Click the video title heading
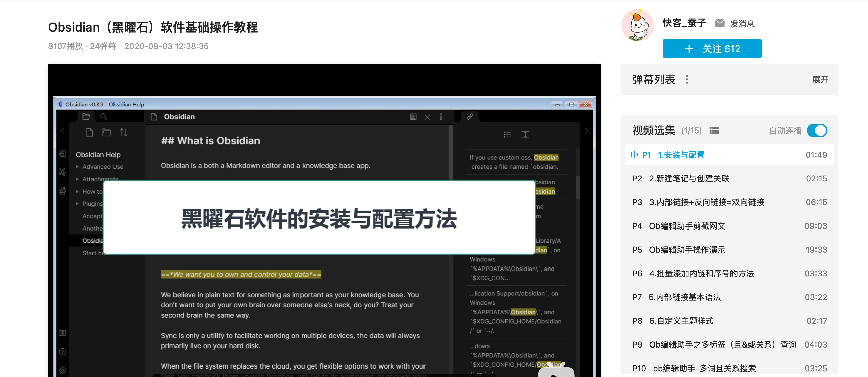The height and width of the screenshot is (377, 868). point(153,27)
